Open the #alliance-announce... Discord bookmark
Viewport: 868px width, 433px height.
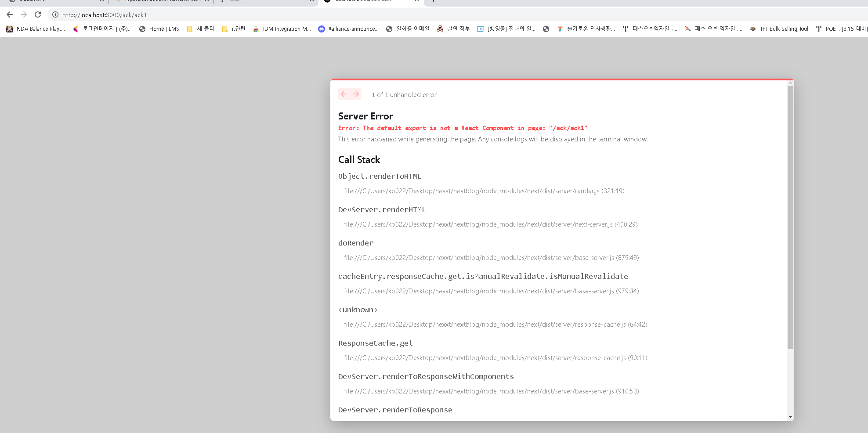348,29
